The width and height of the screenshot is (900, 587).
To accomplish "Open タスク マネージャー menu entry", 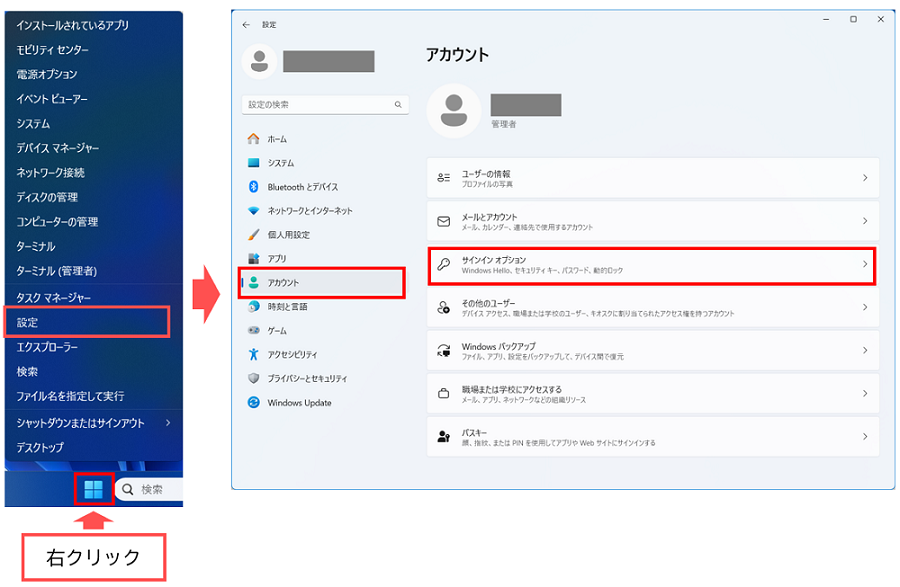I will point(53,297).
